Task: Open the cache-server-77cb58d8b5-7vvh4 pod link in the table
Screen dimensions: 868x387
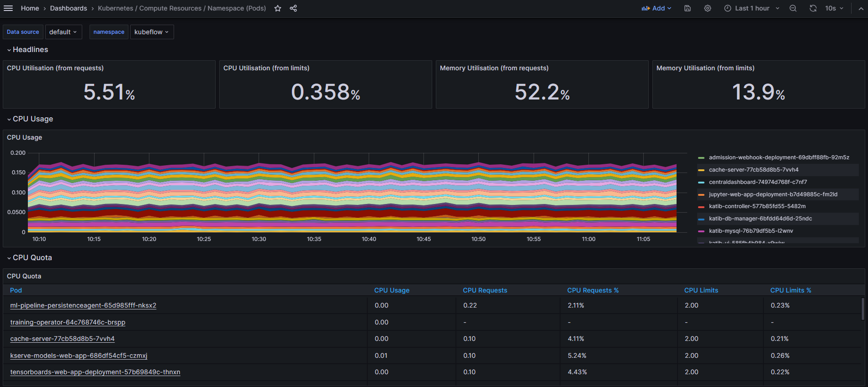Action: coord(62,339)
